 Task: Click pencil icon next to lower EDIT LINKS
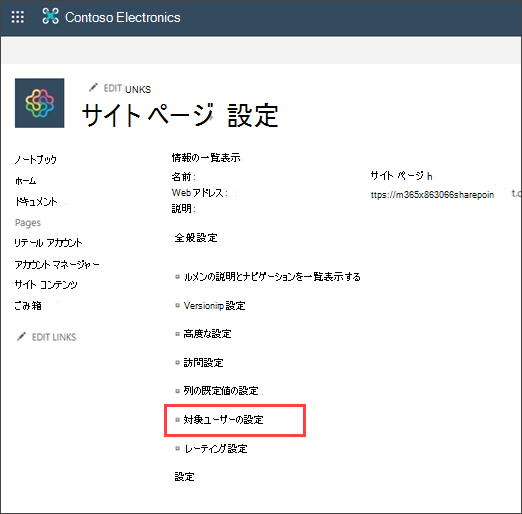click(21, 336)
